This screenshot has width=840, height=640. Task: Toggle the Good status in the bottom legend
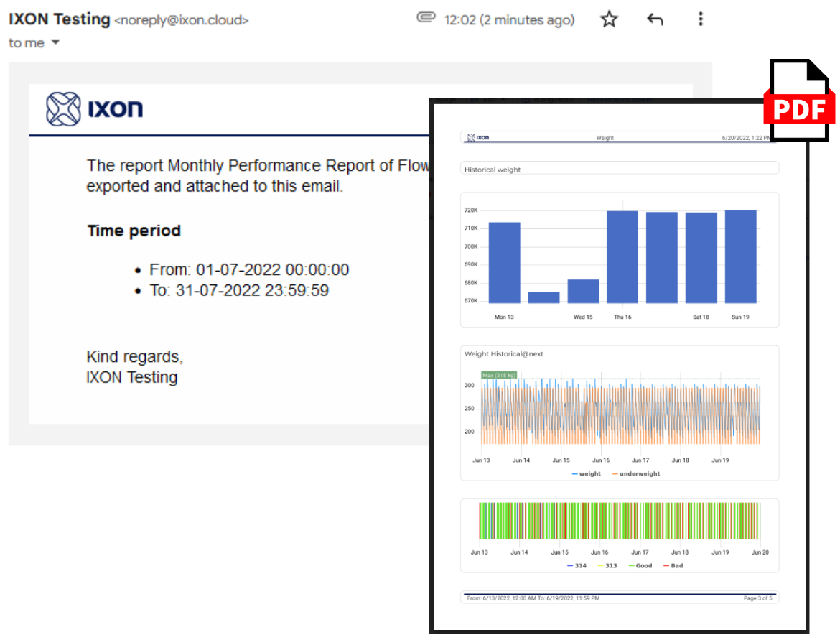pyautogui.click(x=643, y=565)
